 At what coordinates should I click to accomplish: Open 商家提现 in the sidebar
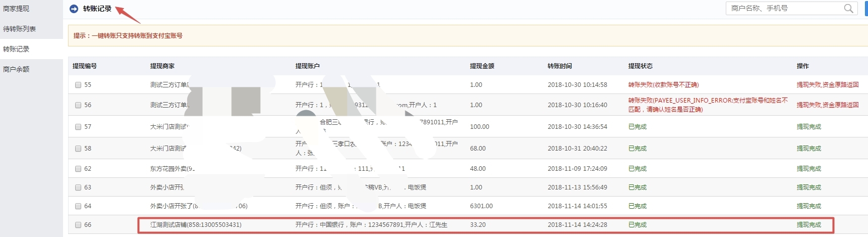(x=16, y=9)
